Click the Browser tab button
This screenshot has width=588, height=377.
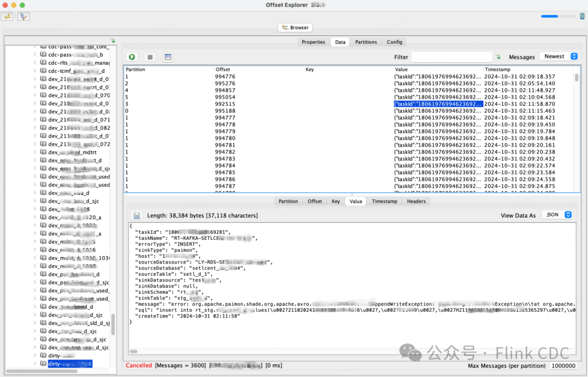pos(295,27)
